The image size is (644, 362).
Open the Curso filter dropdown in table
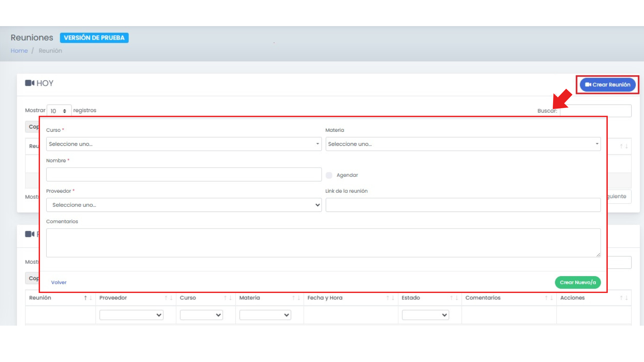tap(201, 315)
